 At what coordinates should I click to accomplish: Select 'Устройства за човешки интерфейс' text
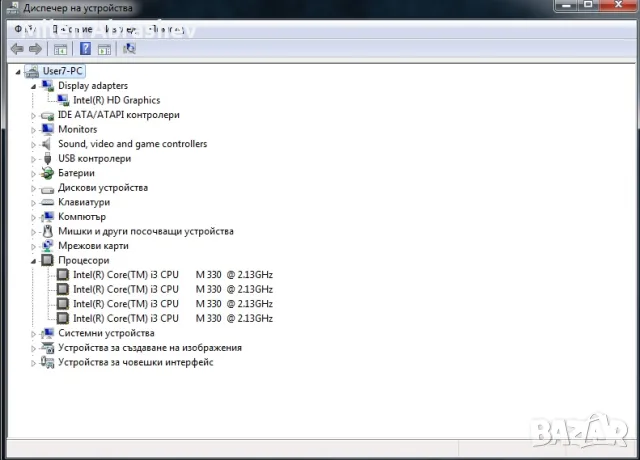[136, 362]
